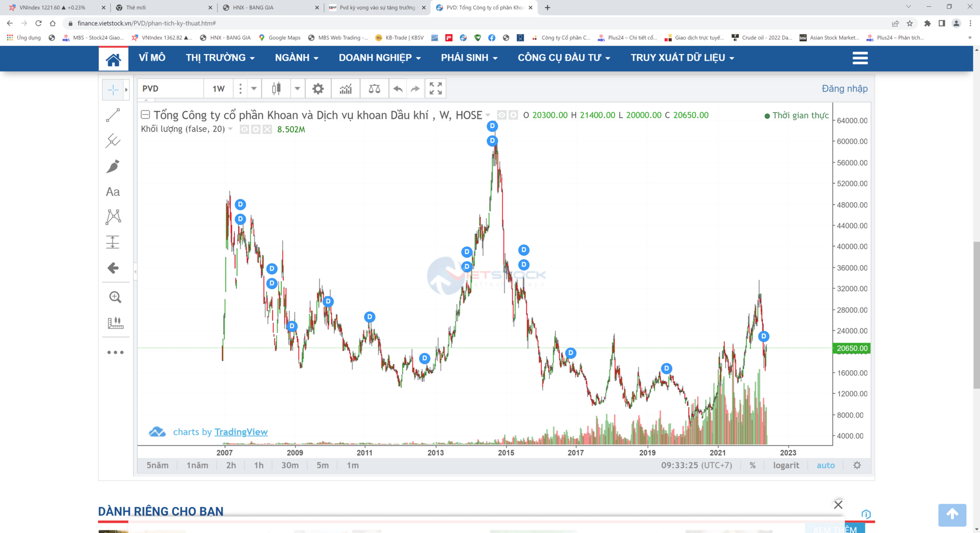Redo the chart action
980x533 pixels.
tap(415, 89)
